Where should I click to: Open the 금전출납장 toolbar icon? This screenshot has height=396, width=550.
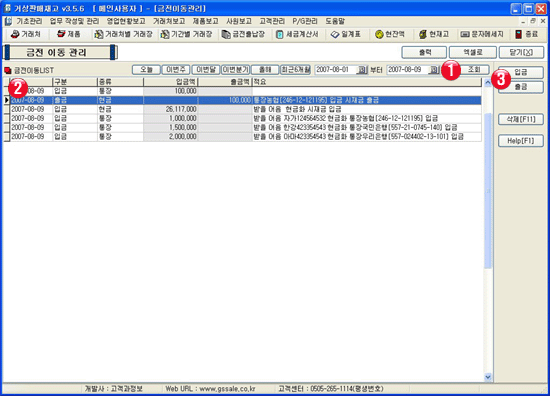tap(243, 34)
